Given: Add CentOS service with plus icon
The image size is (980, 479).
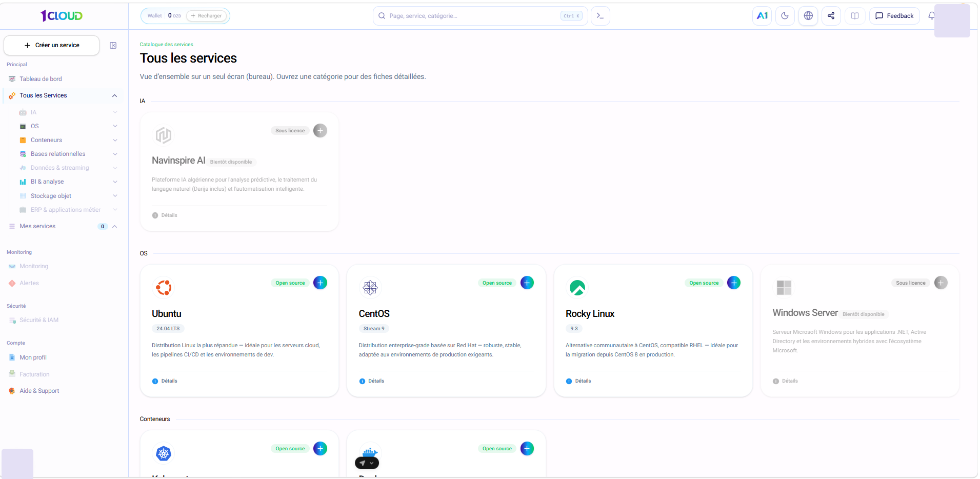Looking at the screenshot, I should point(527,283).
